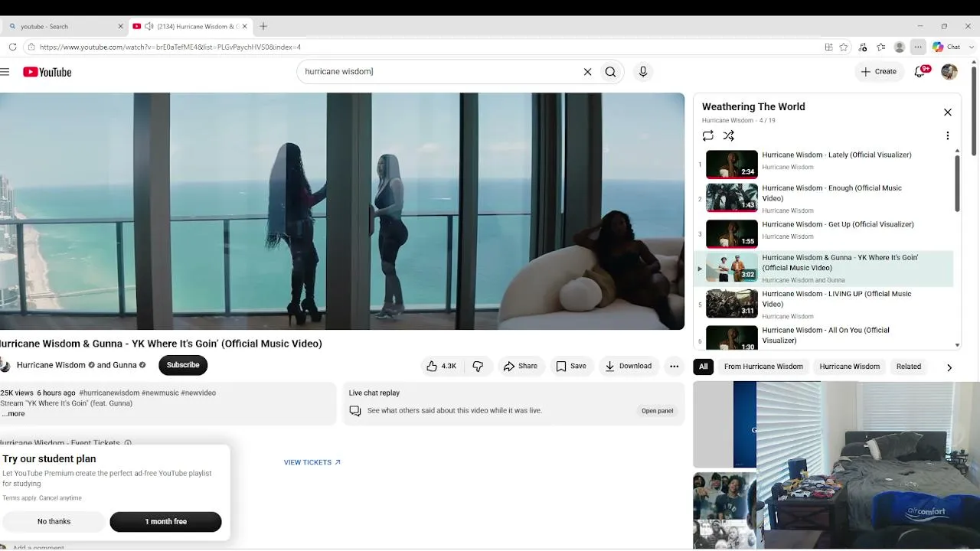This screenshot has width=980, height=551.
Task: Click the #newmusic hashtag
Action: (x=160, y=393)
